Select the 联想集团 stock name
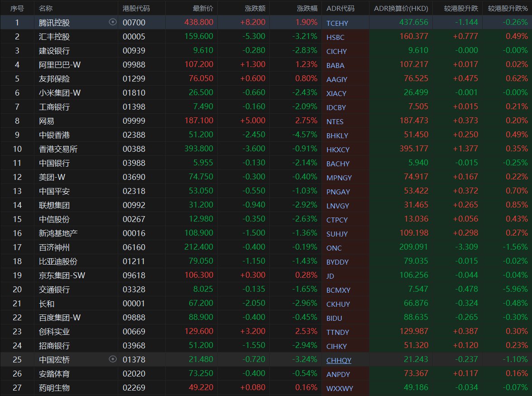This screenshot has width=532, height=396. 54,205
